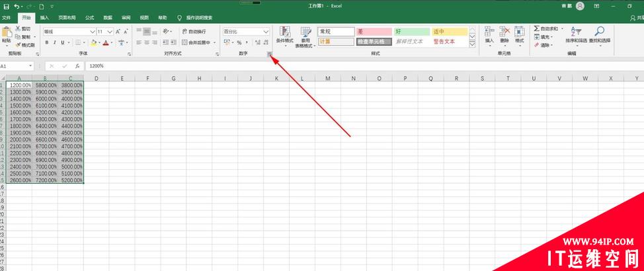The width and height of the screenshot is (644, 271).
Task: Copy selection with the 复制 icon
Action: pyautogui.click(x=22, y=37)
